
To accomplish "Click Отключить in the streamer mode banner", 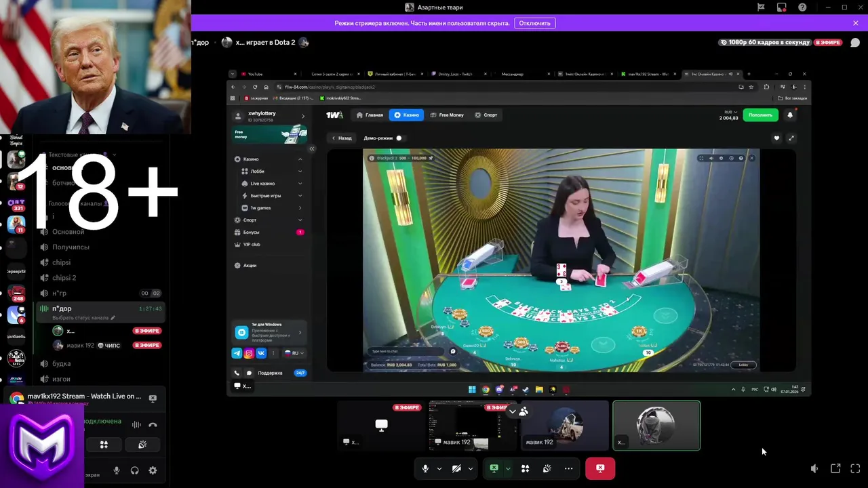I will click(x=535, y=23).
